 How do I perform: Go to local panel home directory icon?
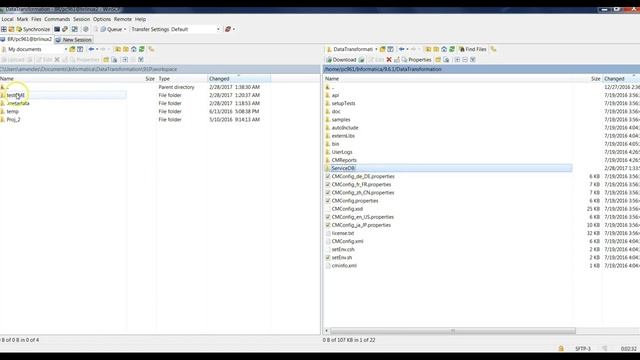(134, 49)
